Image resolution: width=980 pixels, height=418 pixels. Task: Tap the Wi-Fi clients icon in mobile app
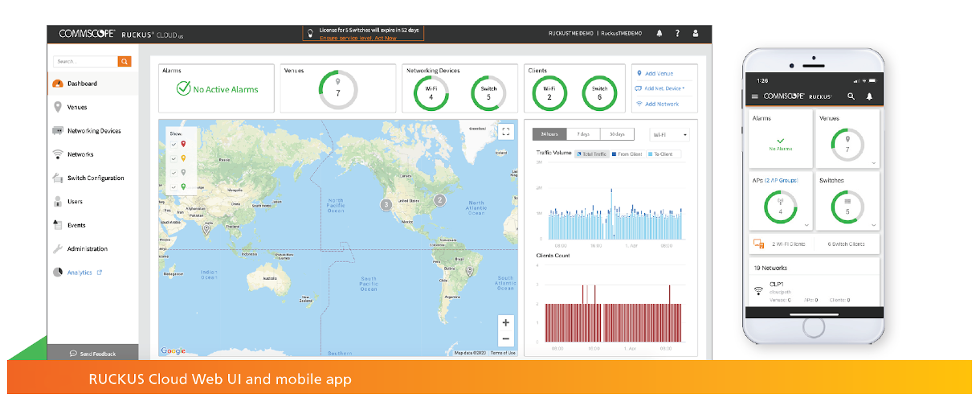(757, 244)
